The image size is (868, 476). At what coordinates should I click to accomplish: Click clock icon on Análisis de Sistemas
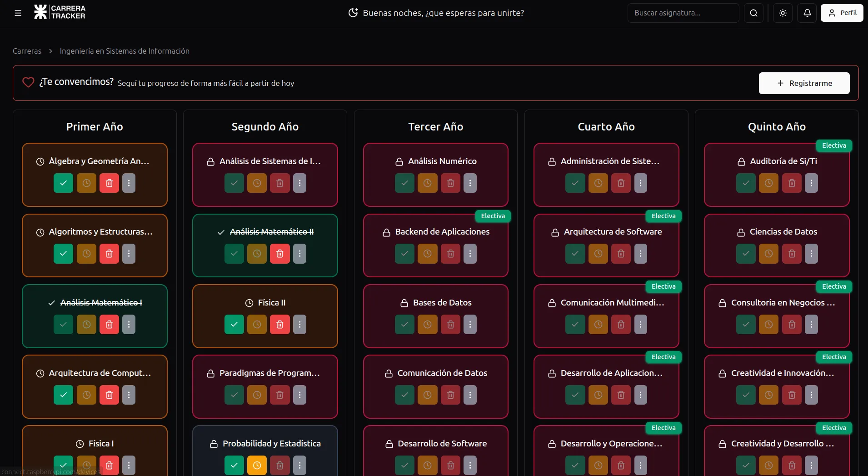point(257,183)
